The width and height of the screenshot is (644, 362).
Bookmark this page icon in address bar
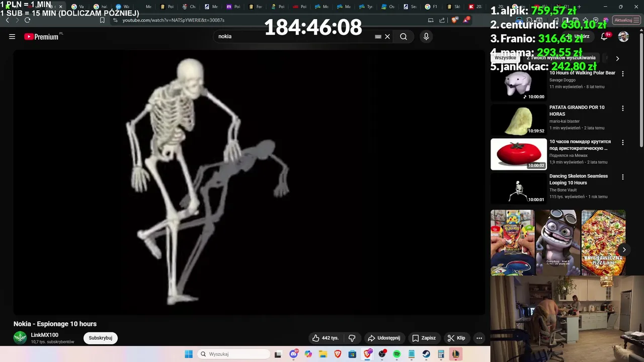102,20
